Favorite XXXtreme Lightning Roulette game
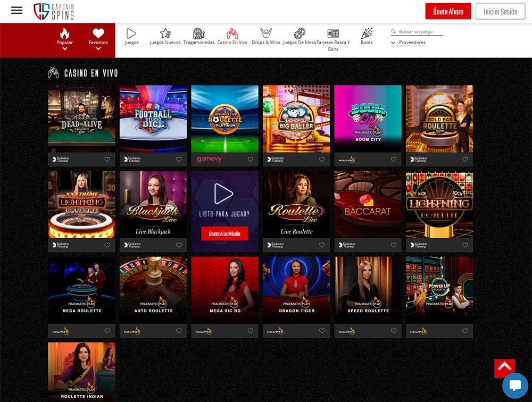 pyautogui.click(x=107, y=245)
